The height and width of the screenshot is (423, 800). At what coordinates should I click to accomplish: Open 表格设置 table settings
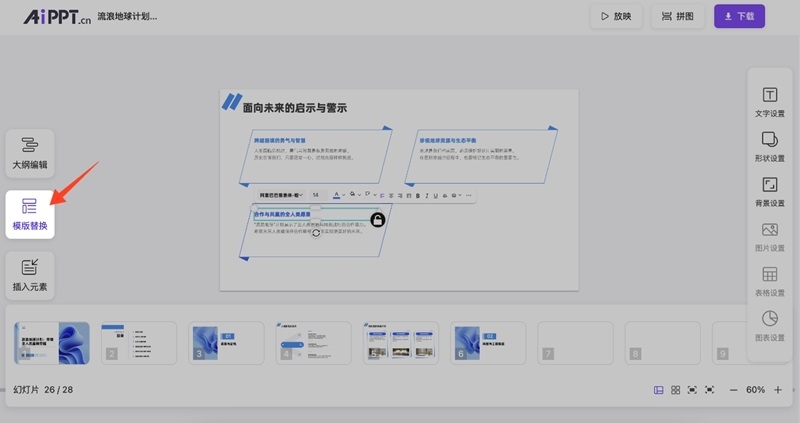(x=770, y=282)
